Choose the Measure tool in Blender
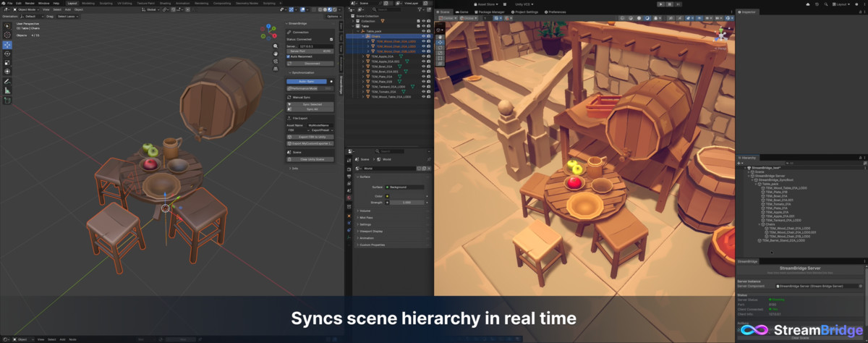The image size is (868, 343). pyautogui.click(x=7, y=90)
